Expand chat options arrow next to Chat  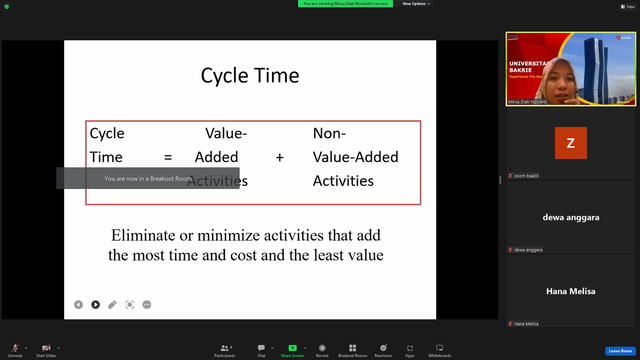(x=272, y=348)
